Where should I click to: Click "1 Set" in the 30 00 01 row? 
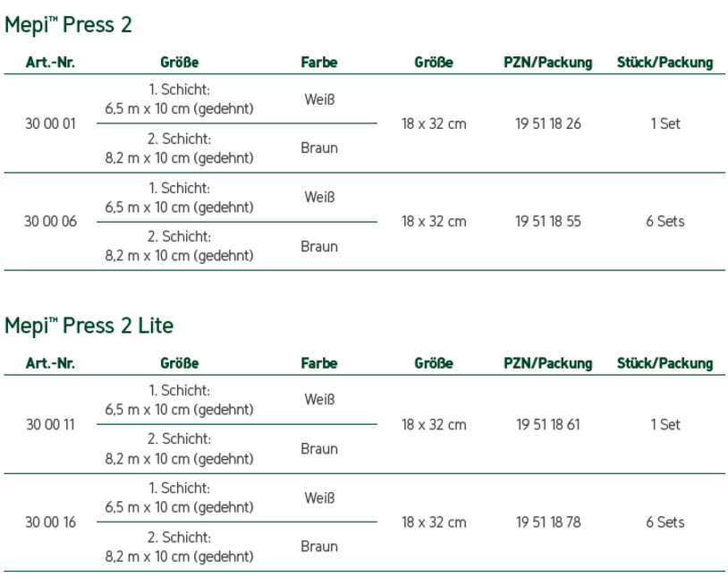[665, 123]
